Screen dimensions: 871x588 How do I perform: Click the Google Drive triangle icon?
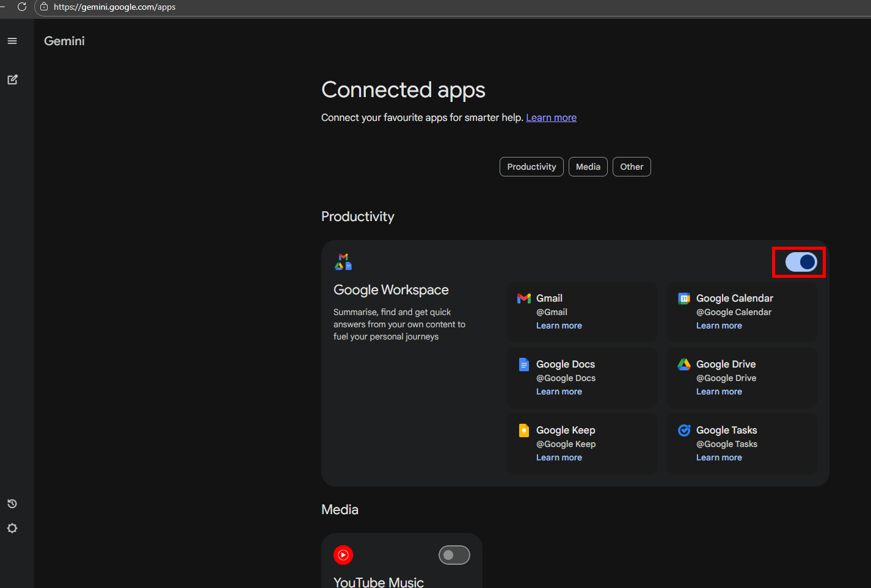pyautogui.click(x=684, y=365)
